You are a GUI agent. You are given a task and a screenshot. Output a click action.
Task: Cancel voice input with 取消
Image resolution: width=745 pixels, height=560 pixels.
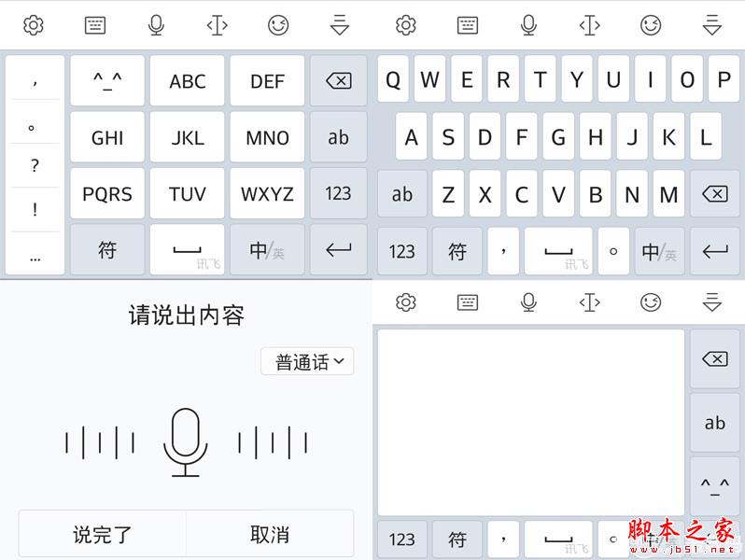pyautogui.click(x=270, y=534)
